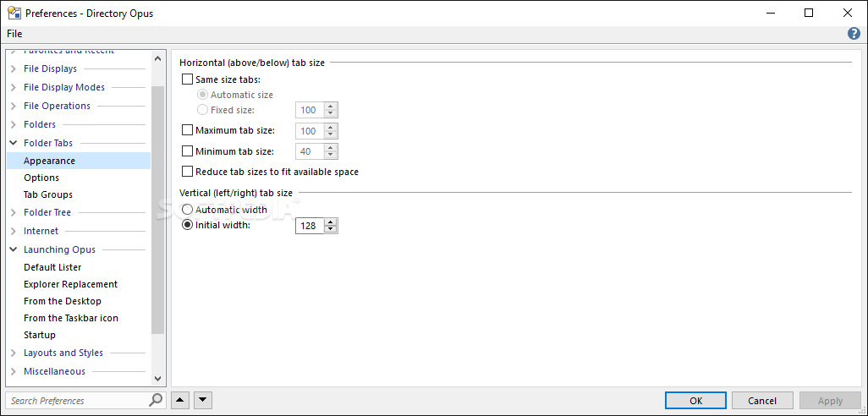Expand Miscellaneous category
This screenshot has width=868, height=416.
point(14,372)
